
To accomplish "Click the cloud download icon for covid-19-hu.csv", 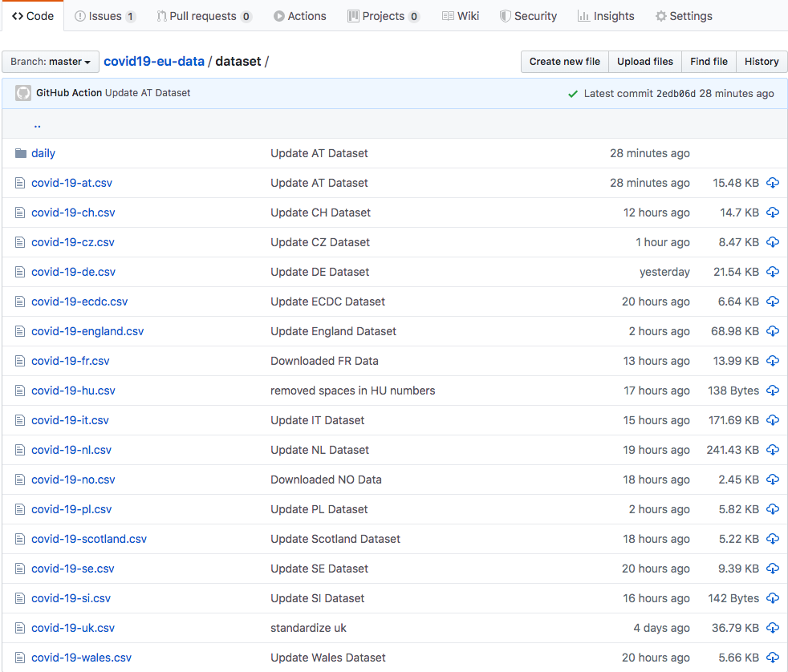I will pos(773,391).
